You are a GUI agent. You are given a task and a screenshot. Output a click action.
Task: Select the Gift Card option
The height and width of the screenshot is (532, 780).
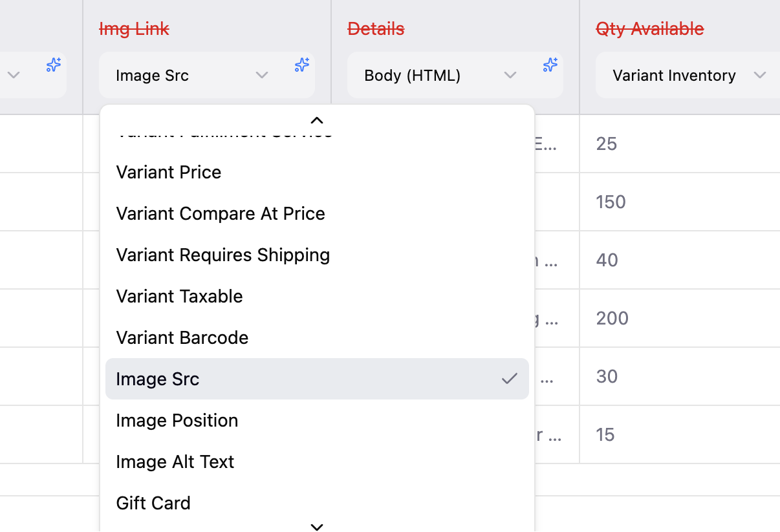153,503
